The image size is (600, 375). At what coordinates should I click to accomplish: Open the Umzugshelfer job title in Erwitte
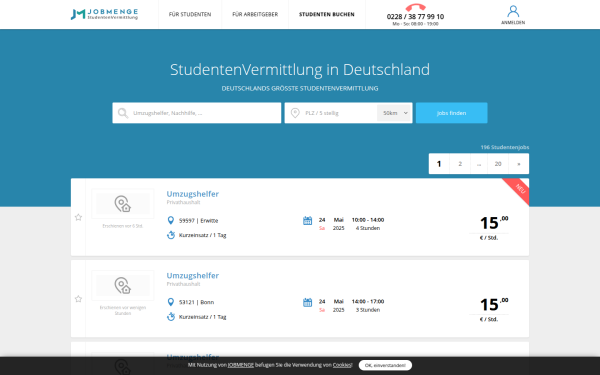coord(192,194)
